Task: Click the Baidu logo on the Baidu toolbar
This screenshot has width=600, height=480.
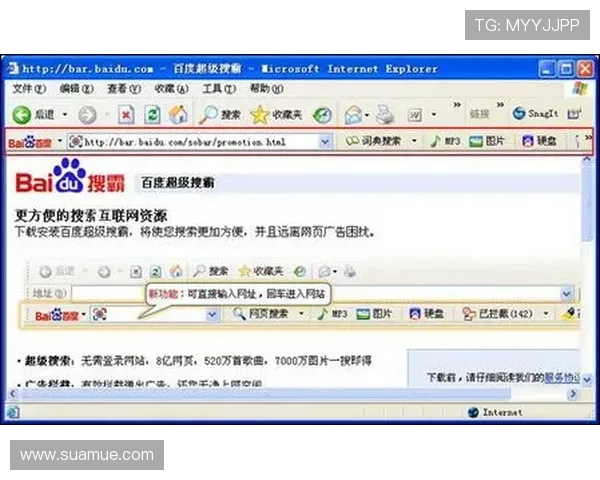Action: pyautogui.click(x=30, y=142)
